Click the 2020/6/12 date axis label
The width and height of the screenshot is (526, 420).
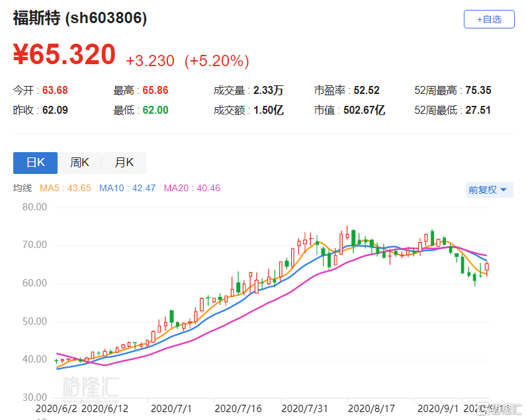coord(105,409)
